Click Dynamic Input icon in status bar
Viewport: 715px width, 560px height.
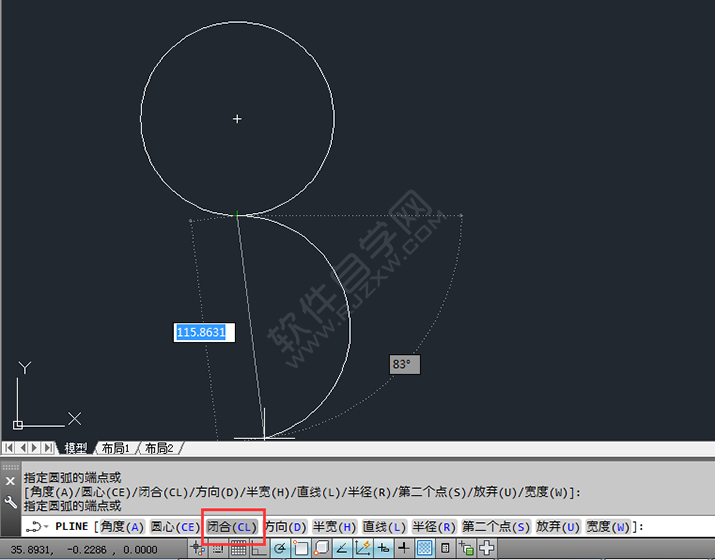tap(383, 548)
